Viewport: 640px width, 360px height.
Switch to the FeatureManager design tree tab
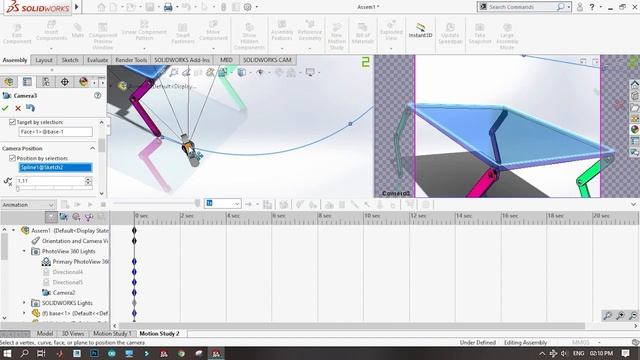coord(9,82)
